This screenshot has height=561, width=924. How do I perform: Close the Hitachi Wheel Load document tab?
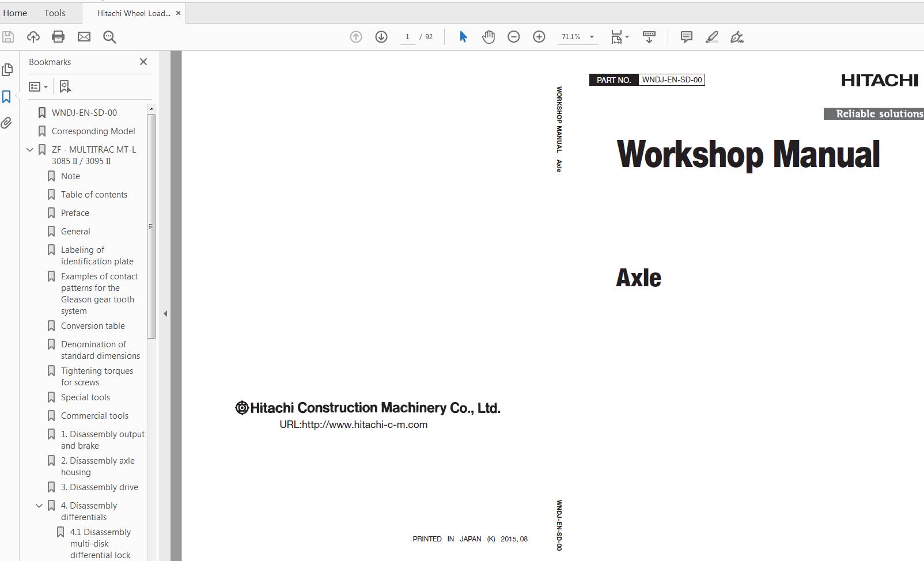coord(178,13)
